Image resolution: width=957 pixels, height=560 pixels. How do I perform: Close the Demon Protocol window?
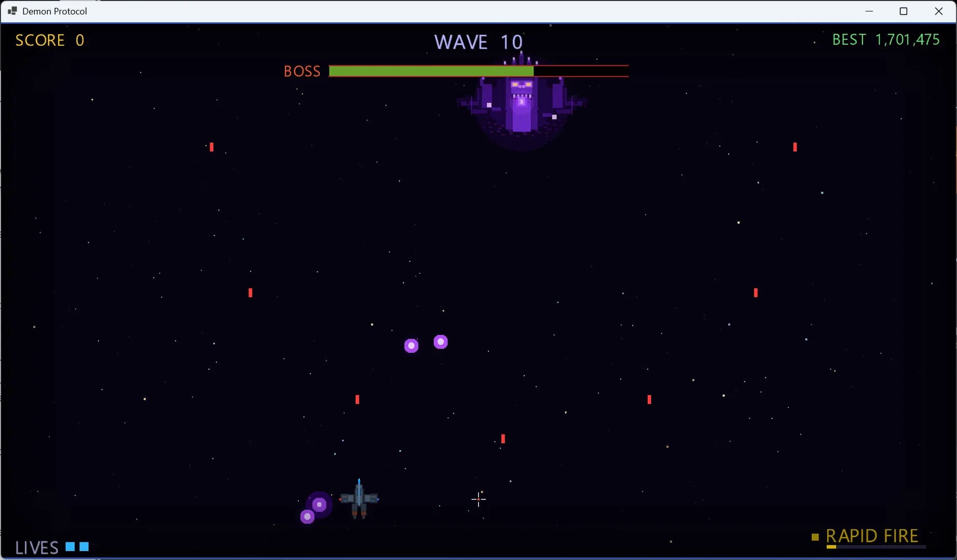[x=938, y=11]
